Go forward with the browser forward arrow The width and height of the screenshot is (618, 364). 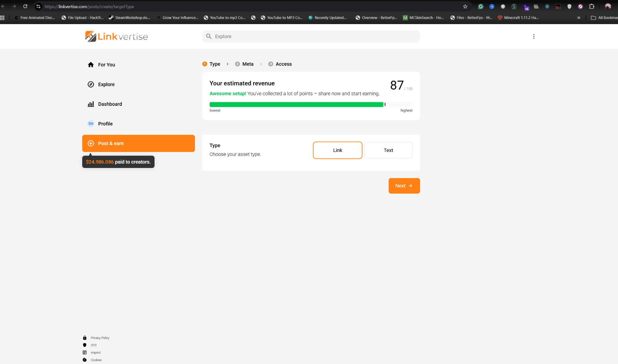14,6
